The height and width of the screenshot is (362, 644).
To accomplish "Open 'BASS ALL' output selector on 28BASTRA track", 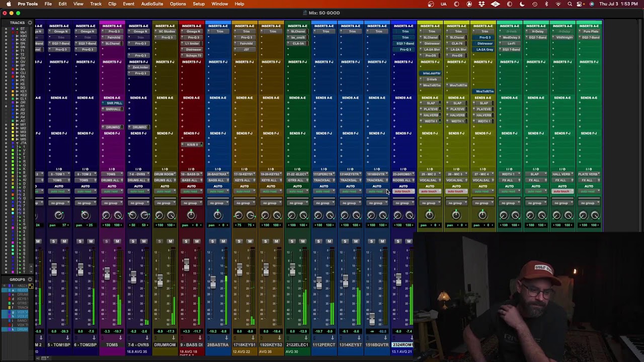I will [x=218, y=180].
